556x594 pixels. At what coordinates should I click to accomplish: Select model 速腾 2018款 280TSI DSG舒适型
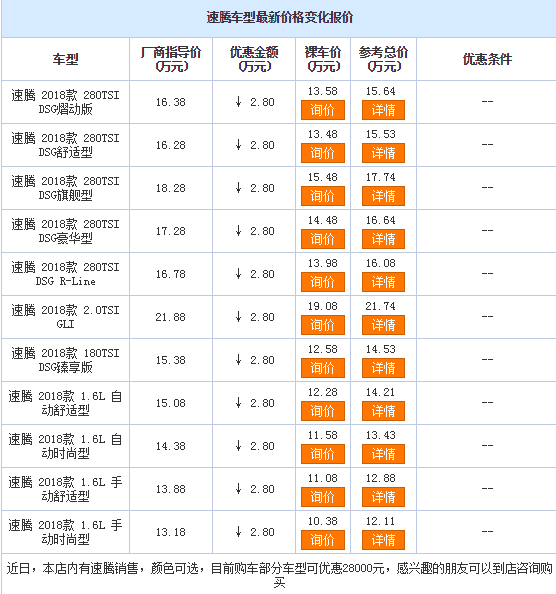pyautogui.click(x=66, y=145)
